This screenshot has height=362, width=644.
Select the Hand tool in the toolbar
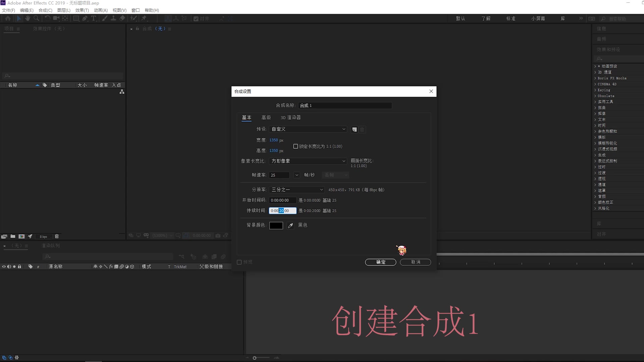28,18
